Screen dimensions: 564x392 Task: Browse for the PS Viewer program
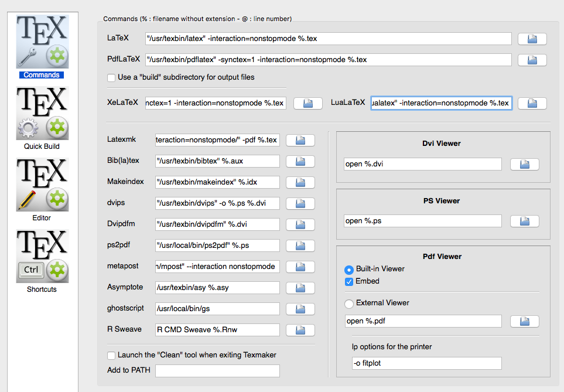pyautogui.click(x=524, y=221)
